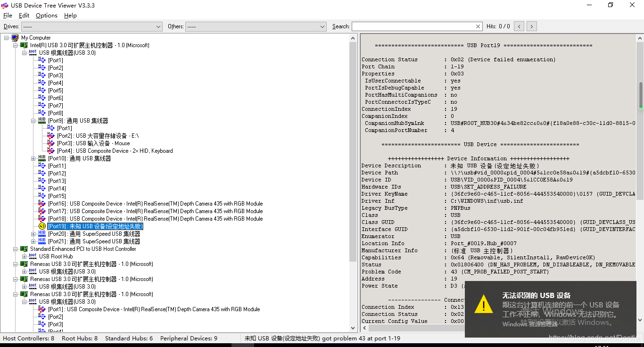Image resolution: width=644 pixels, height=347 pixels.
Task: Click the Standard Enhanced PCI controller icon
Action: pos(24,249)
